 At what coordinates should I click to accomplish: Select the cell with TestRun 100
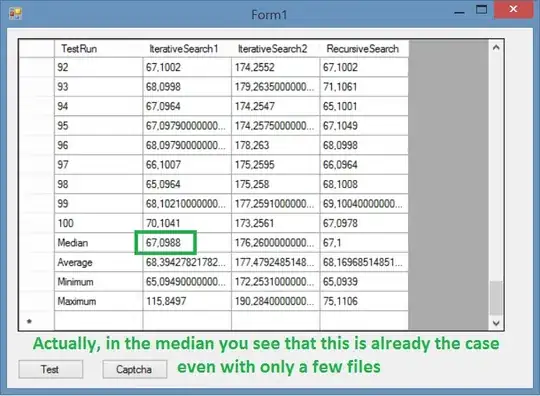point(98,223)
